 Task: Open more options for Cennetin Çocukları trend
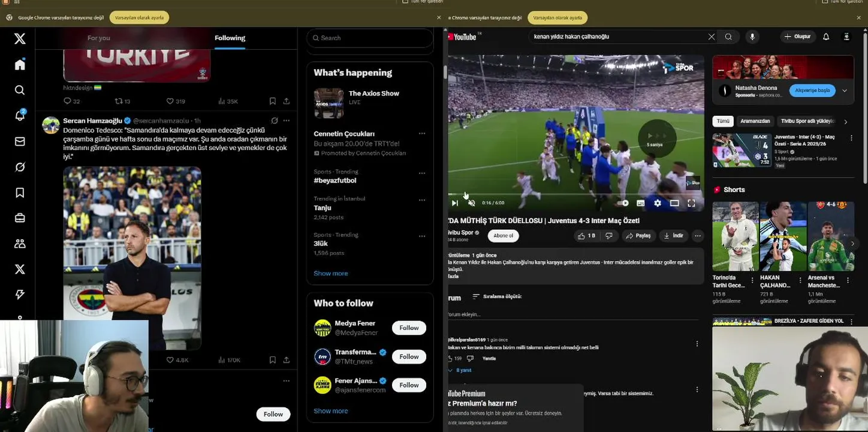tap(422, 134)
